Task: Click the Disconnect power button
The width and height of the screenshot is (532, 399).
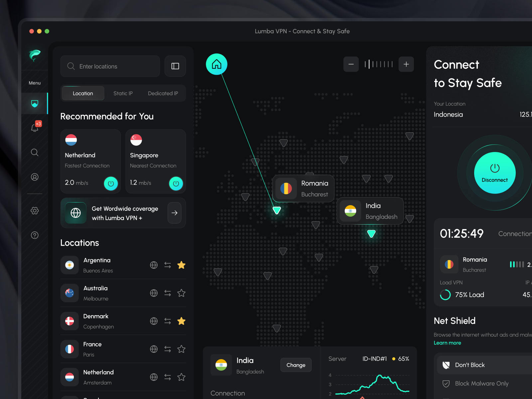Action: pyautogui.click(x=495, y=173)
